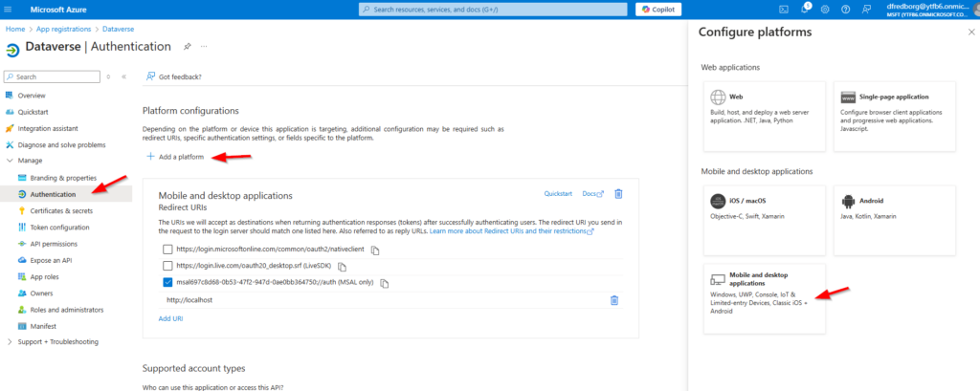Copy the msal MSAL only URI
Image resolution: width=980 pixels, height=391 pixels.
(x=385, y=283)
